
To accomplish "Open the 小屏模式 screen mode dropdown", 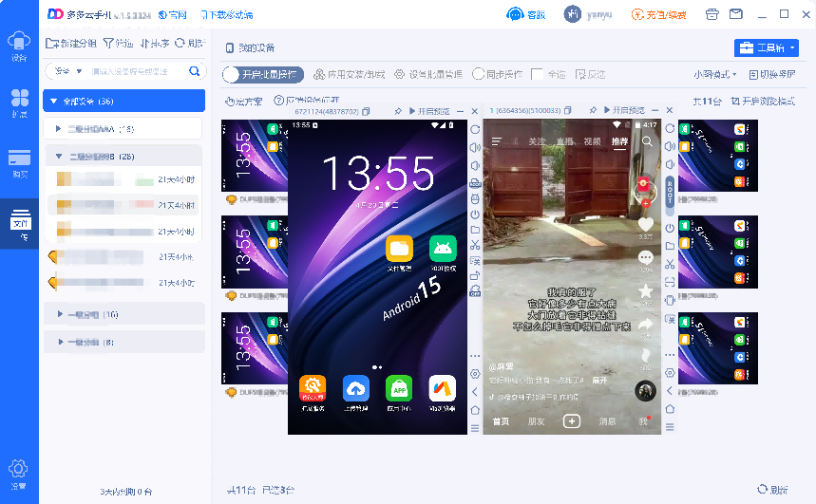I will pos(715,74).
